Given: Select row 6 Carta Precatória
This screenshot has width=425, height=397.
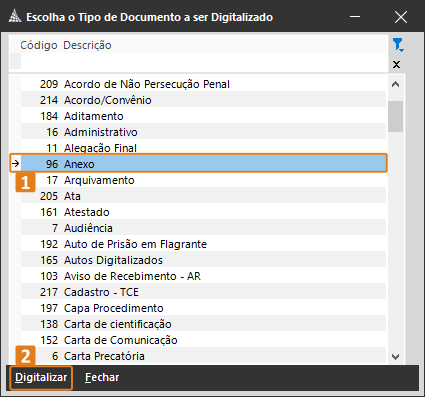Looking at the screenshot, I should coord(203,356).
